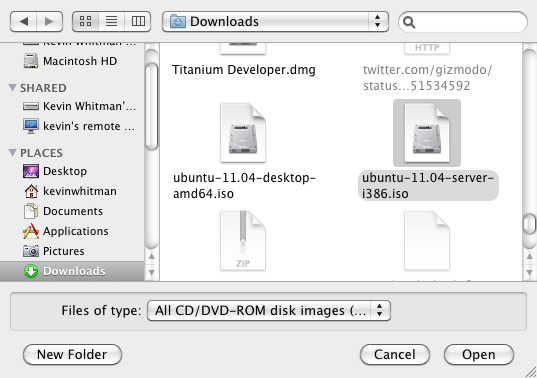Click the ZIP archive file icon
Screen dimensions: 537x378
pyautogui.click(x=243, y=241)
